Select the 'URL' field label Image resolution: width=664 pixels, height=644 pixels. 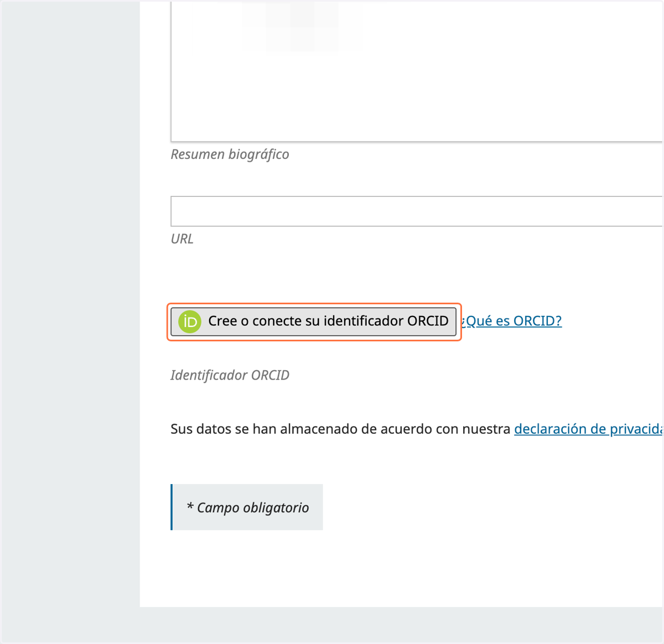182,238
